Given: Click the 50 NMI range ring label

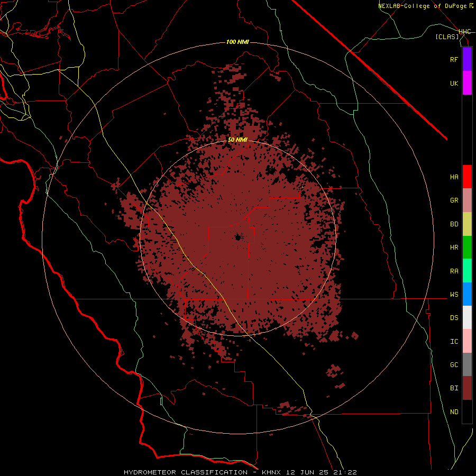Looking at the screenshot, I should (237, 140).
